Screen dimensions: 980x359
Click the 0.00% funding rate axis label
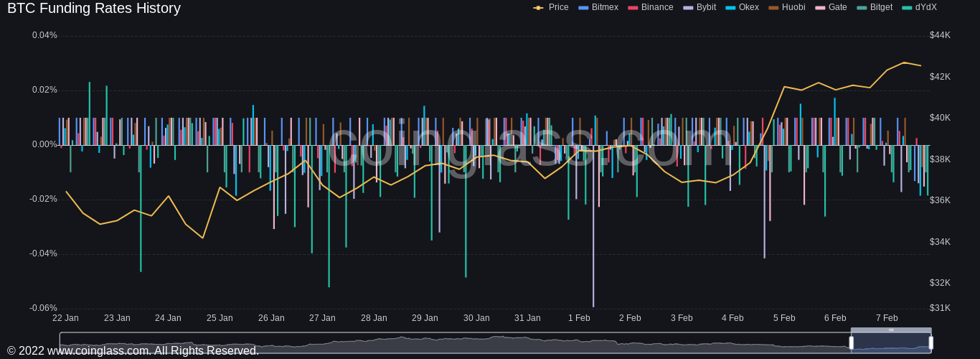coord(44,144)
